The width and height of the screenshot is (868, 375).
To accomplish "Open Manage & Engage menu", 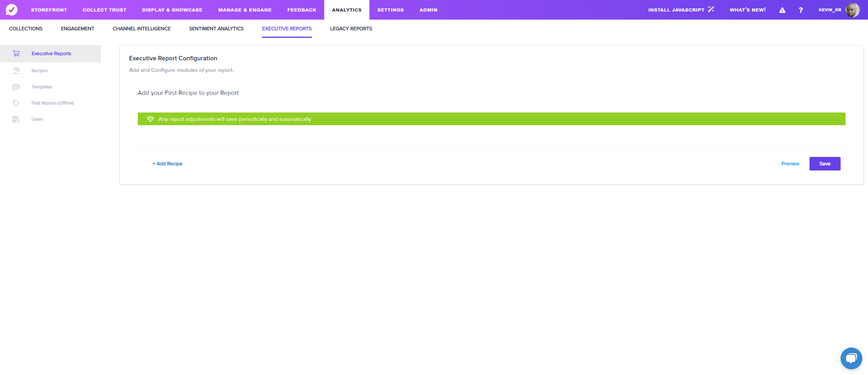I will tap(245, 10).
